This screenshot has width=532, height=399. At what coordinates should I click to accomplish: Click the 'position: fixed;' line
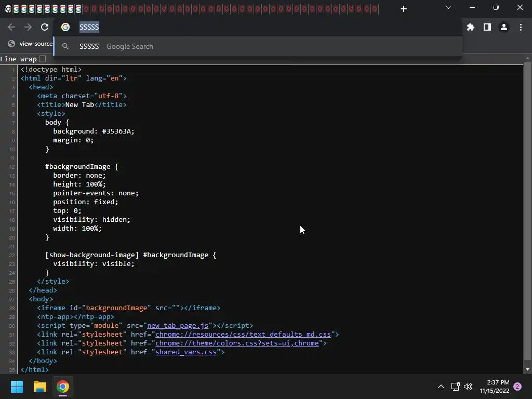[86, 202]
